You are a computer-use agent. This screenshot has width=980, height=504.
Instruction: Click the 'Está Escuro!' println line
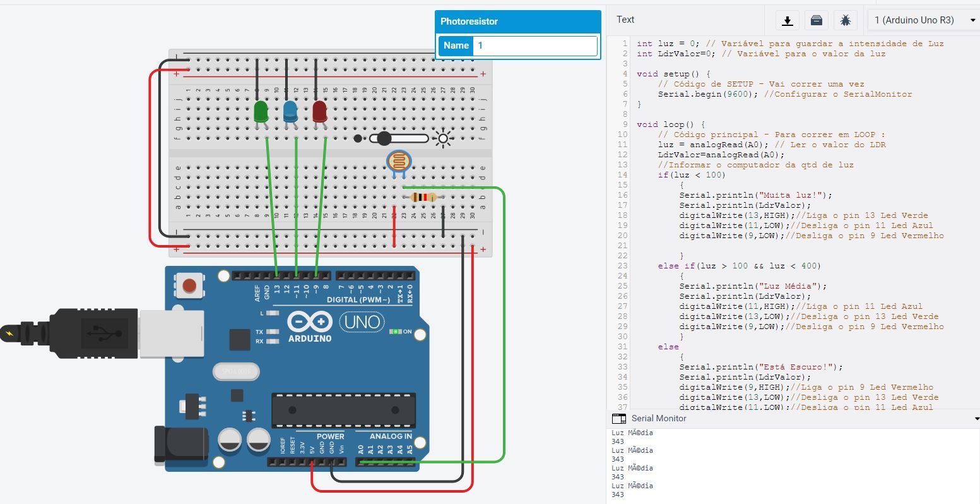(x=761, y=367)
